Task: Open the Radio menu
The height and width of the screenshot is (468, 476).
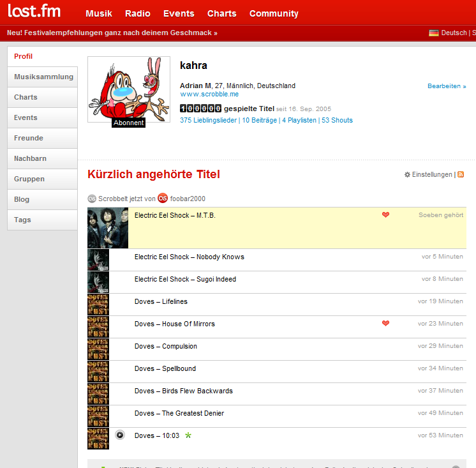Action: coord(138,13)
